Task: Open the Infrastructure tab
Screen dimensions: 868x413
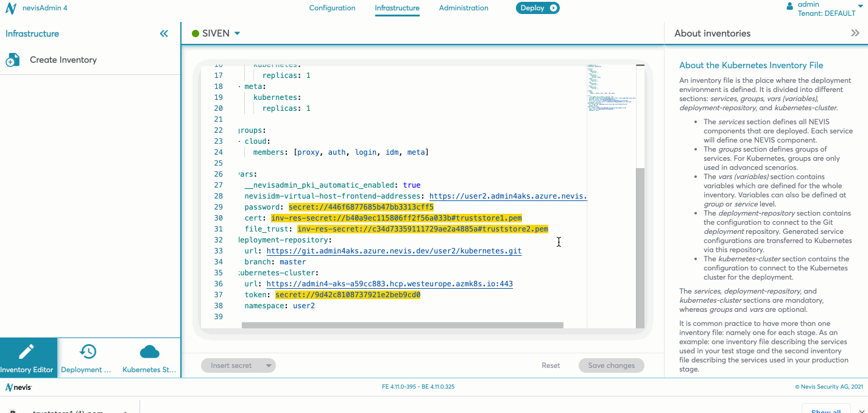Action: pyautogui.click(x=397, y=8)
